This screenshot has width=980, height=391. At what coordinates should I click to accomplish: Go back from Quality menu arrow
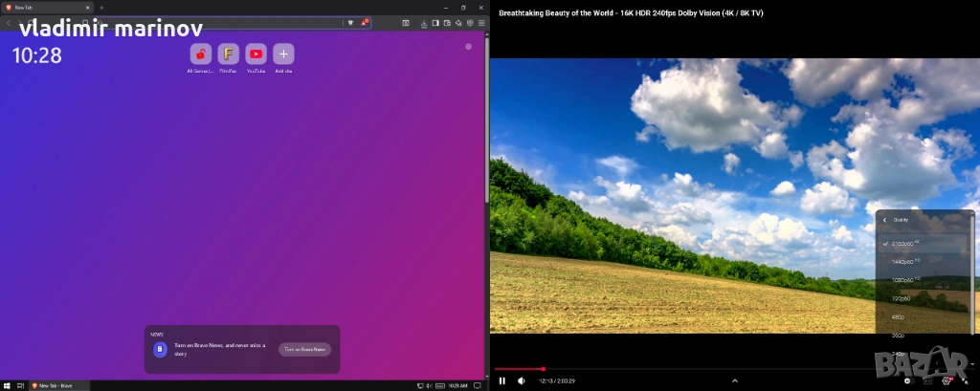(885, 220)
